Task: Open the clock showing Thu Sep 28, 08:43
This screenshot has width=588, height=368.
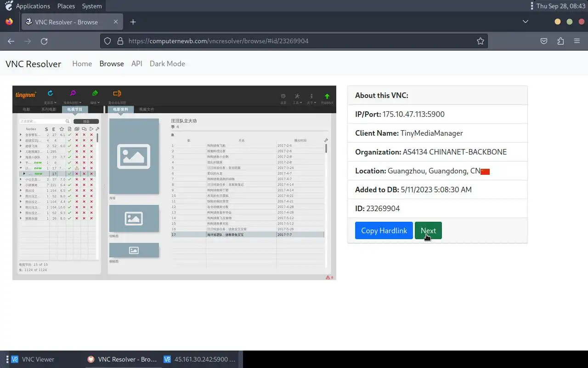Action: (x=561, y=6)
